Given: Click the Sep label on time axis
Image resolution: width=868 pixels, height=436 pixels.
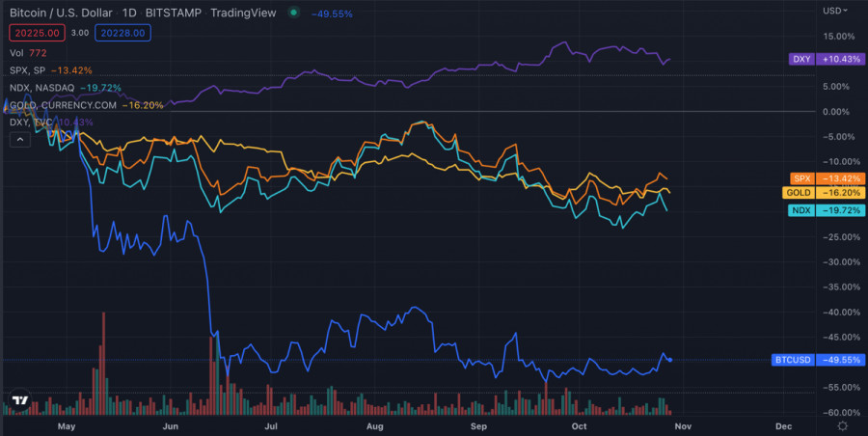Looking at the screenshot, I should pyautogui.click(x=478, y=426).
